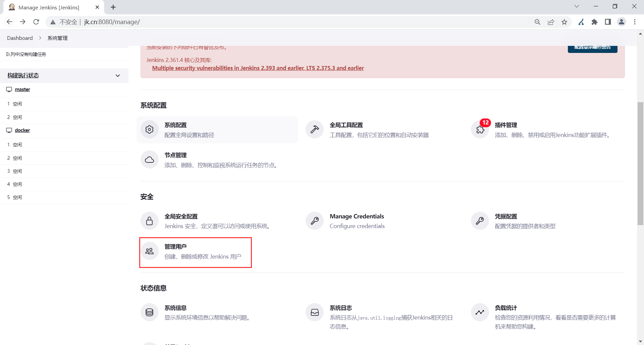644x345 pixels.
Task: Go to 插件管理 title
Action: [506, 125]
